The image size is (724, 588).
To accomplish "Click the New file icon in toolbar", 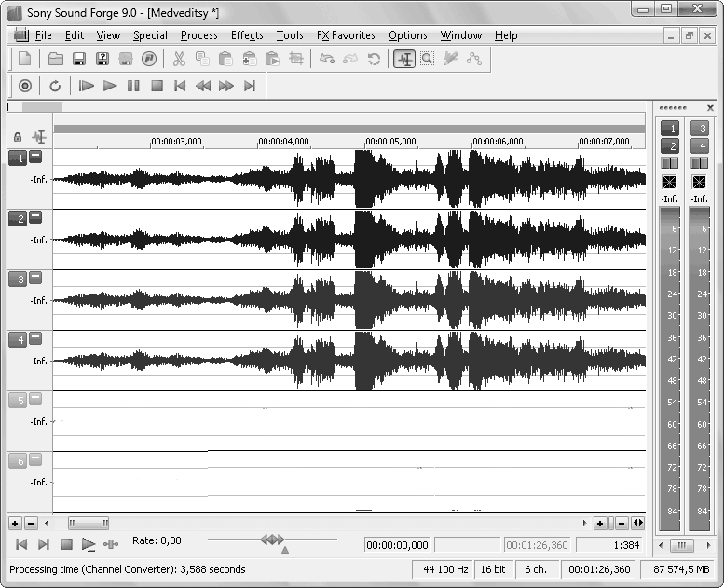I will (25, 59).
